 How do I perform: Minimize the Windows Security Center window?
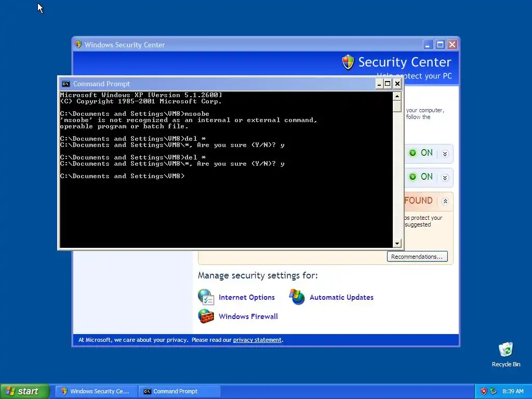click(428, 45)
